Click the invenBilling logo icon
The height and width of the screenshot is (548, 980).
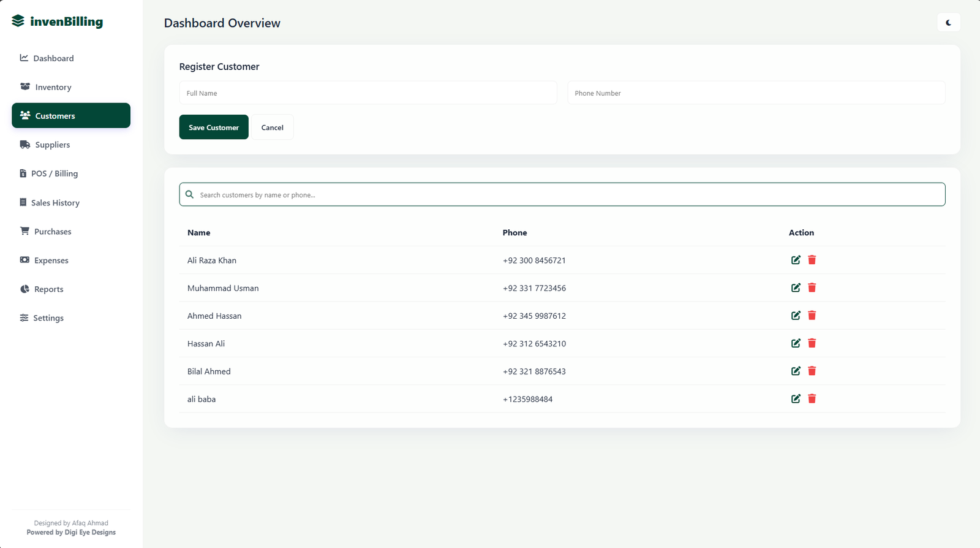pyautogui.click(x=18, y=21)
